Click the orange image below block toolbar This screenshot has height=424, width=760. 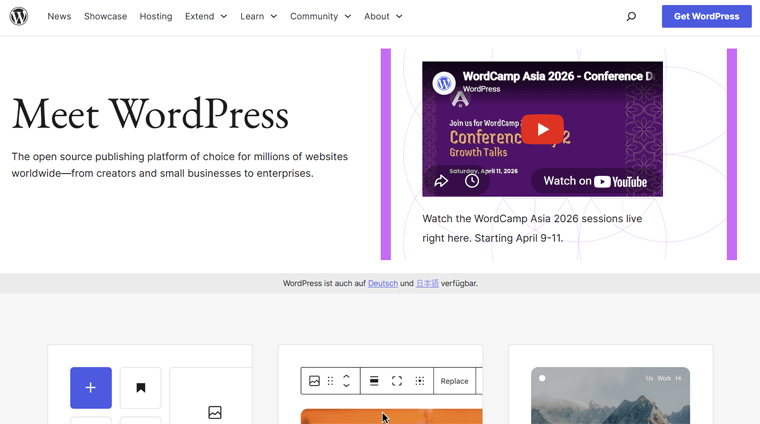[x=392, y=416]
